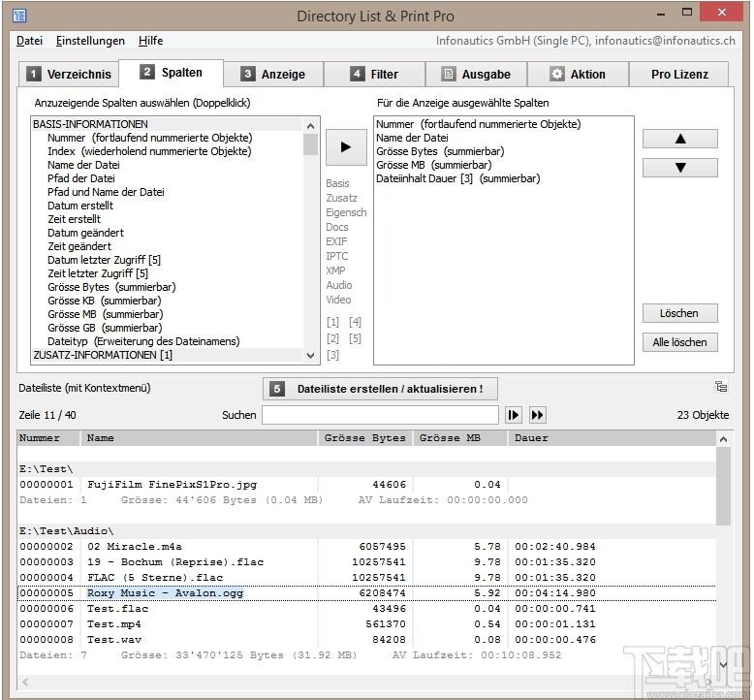
Task: Open the Hilfe menu
Action: click(150, 41)
